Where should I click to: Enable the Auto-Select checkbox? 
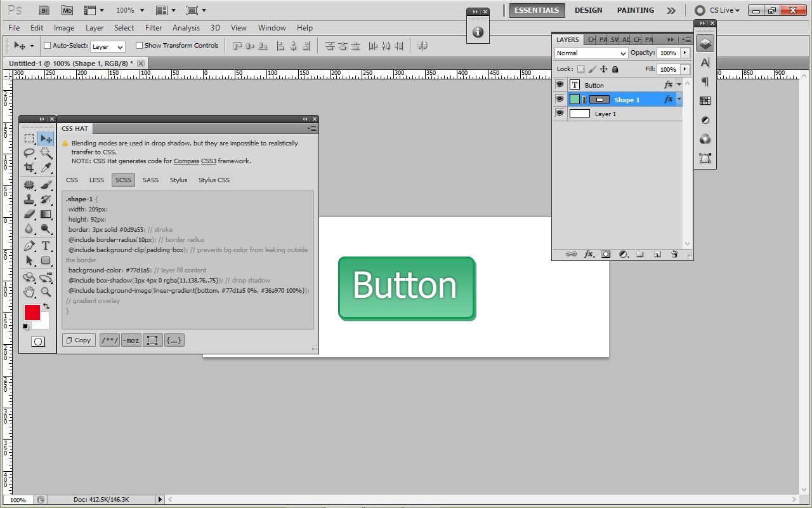tap(47, 46)
